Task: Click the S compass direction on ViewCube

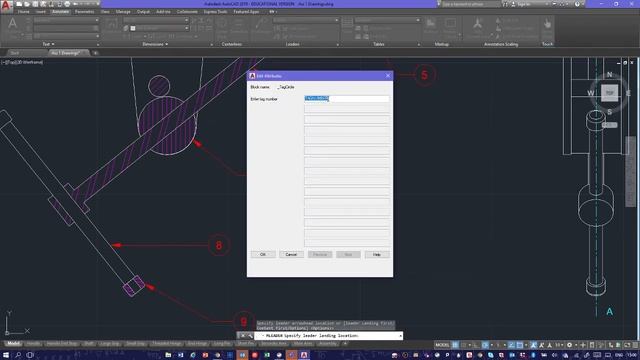Action: click(x=609, y=111)
